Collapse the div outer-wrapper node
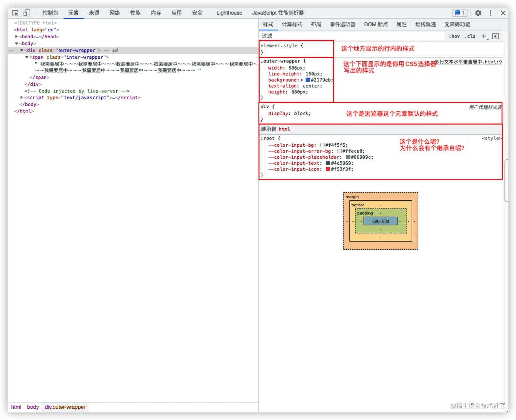Viewport: 516px width, 420px height. click(x=21, y=50)
